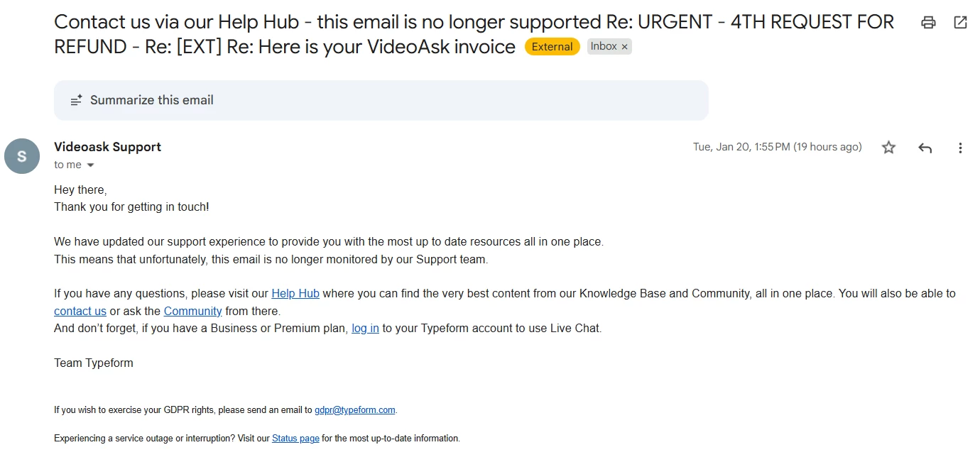The height and width of the screenshot is (462, 980).
Task: Click the log in link
Action: 365,328
